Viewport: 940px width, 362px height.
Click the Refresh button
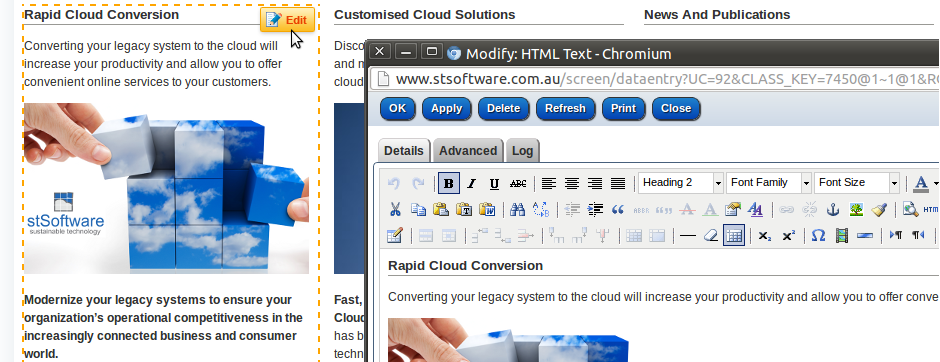pyautogui.click(x=565, y=108)
